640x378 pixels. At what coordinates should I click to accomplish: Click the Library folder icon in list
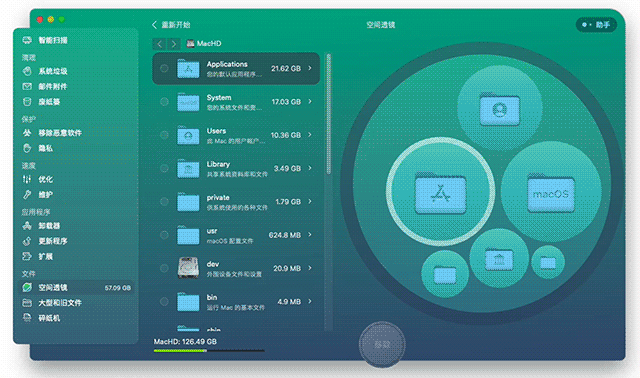[188, 169]
